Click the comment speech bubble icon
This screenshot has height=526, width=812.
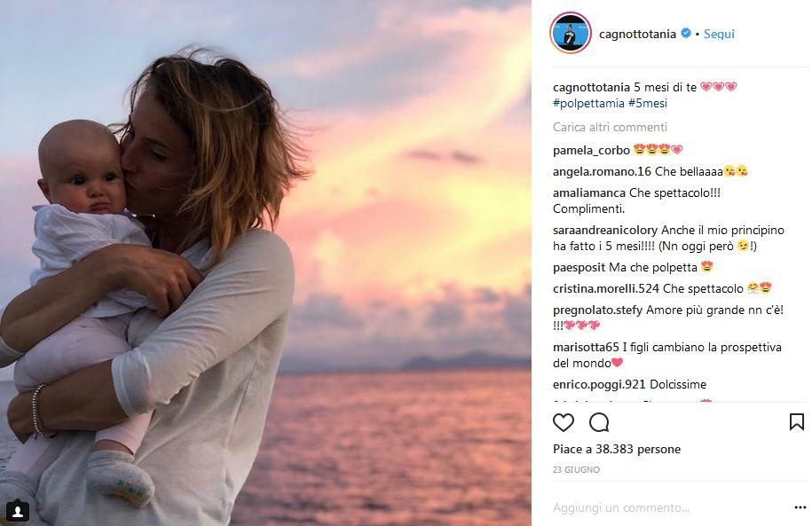(x=599, y=422)
